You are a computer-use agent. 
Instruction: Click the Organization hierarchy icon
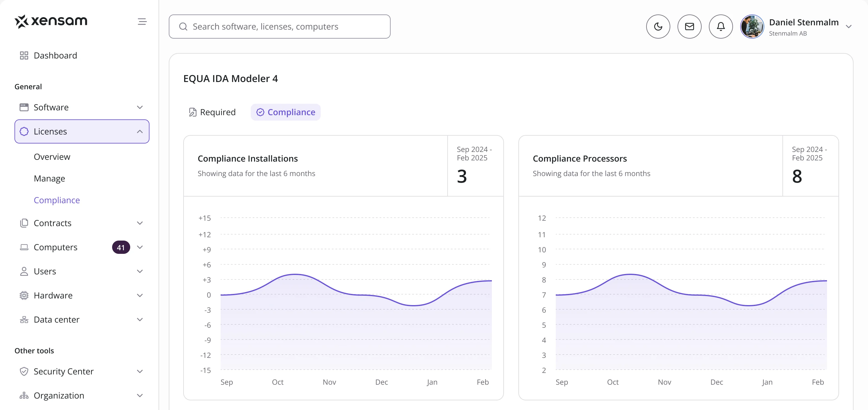coord(24,396)
